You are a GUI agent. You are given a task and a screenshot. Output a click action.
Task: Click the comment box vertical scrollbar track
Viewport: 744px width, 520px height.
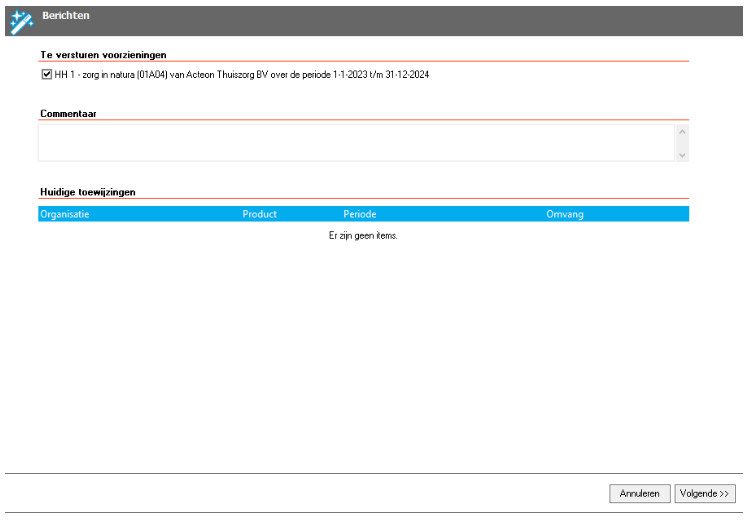[682, 142]
